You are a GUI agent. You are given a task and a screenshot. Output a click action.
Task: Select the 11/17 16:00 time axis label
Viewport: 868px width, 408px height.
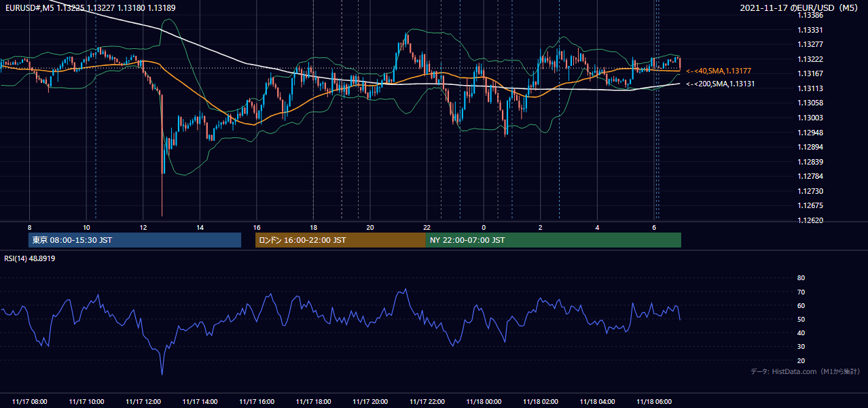coord(257,402)
